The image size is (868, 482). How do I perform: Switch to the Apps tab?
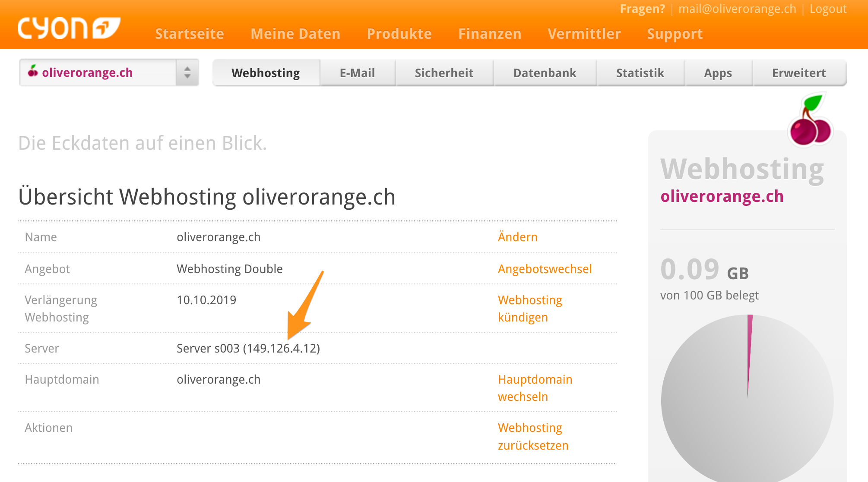718,73
